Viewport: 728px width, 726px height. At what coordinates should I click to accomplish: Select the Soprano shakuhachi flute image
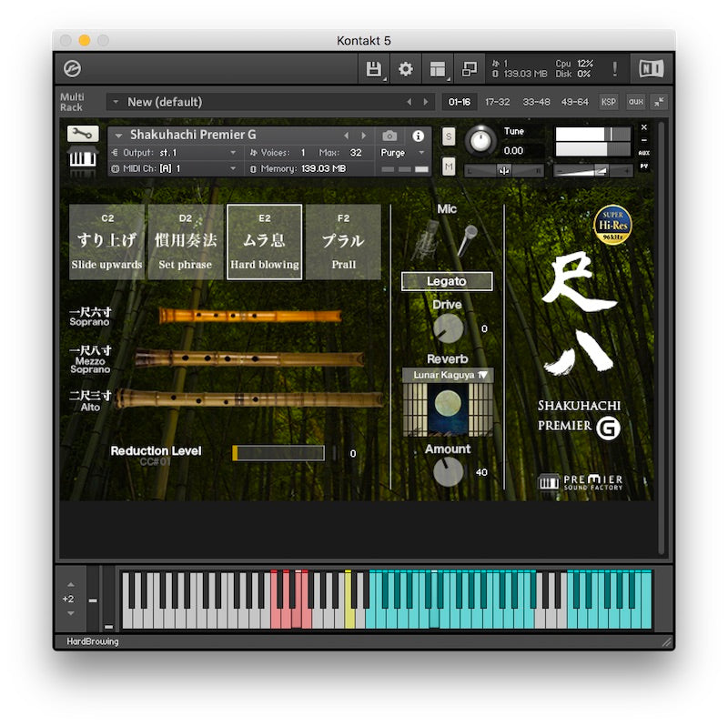pos(238,316)
